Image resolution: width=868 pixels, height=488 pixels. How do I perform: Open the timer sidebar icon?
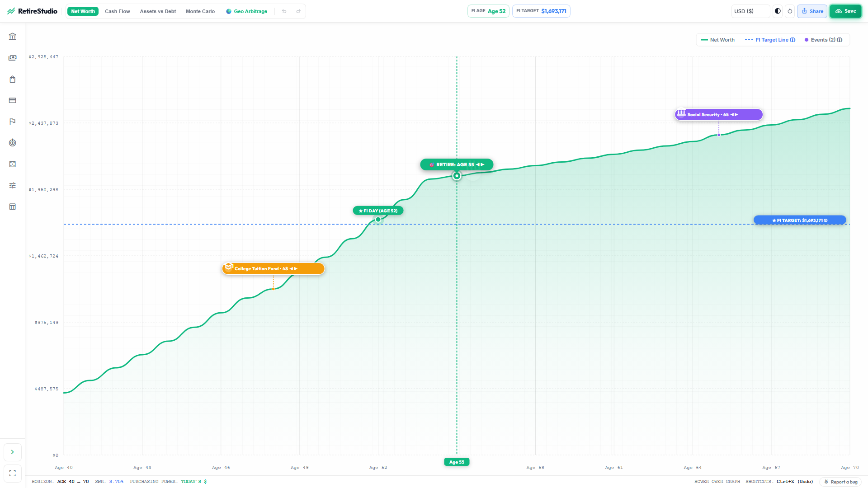[x=13, y=143]
